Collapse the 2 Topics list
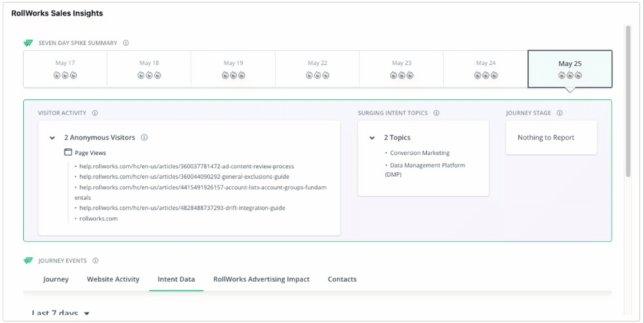This screenshot has height=323, width=644. pos(372,138)
